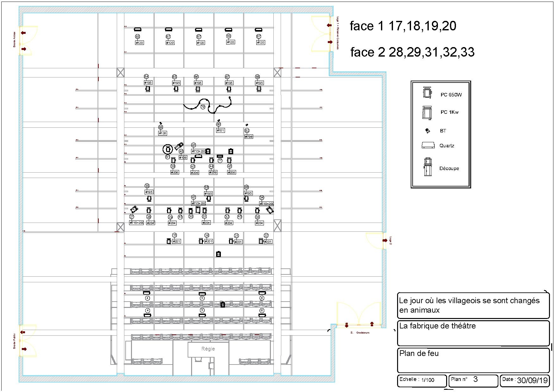Screen dimensions: 555x392
Task: Select the fixture under circuit 64
Action: tap(147, 89)
